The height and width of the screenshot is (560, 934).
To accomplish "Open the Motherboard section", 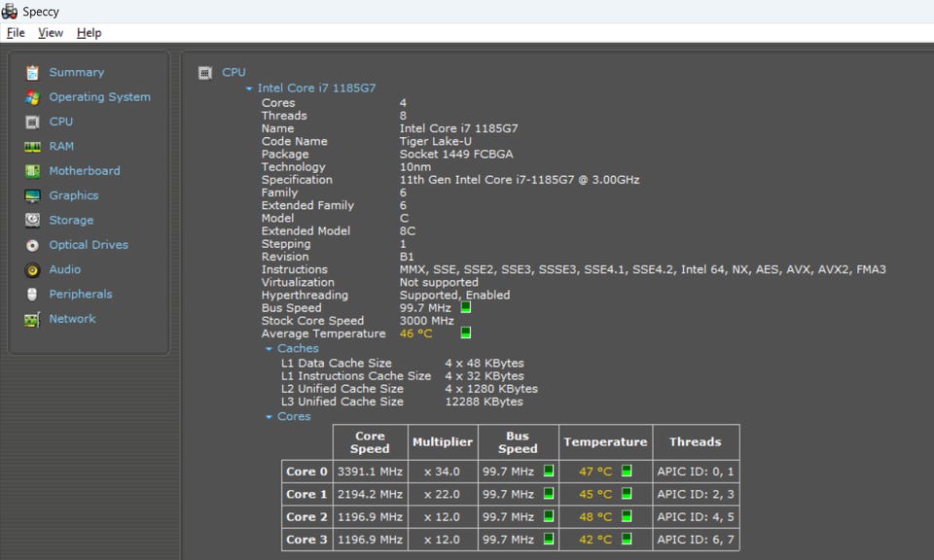I will tap(85, 171).
